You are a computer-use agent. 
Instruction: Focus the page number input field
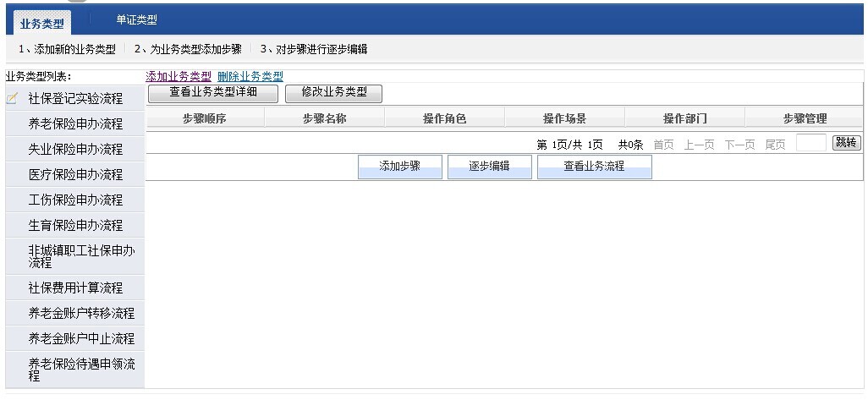click(810, 143)
